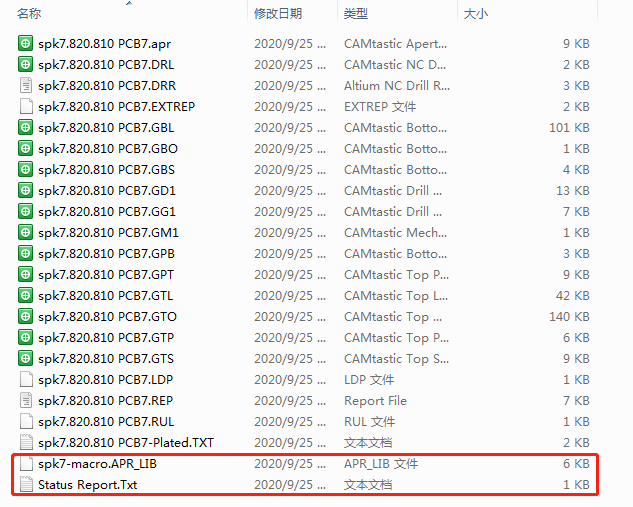The image size is (633, 507).
Task: Select file name spk7.820.810 PCB7.GBO
Action: [108, 149]
